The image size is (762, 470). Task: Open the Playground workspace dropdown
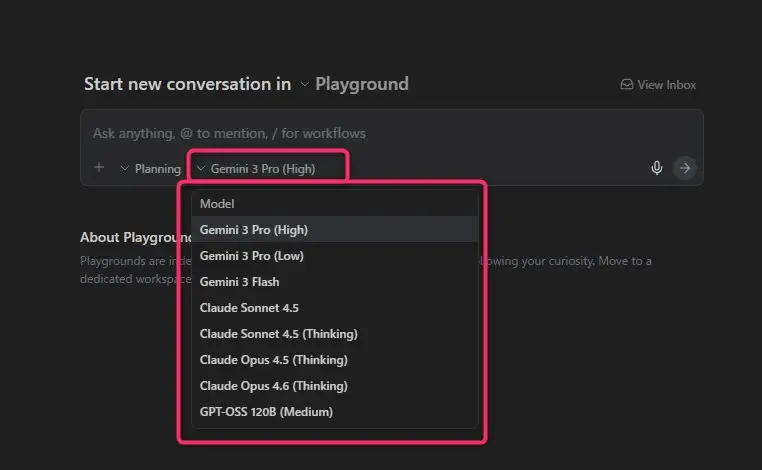point(354,84)
